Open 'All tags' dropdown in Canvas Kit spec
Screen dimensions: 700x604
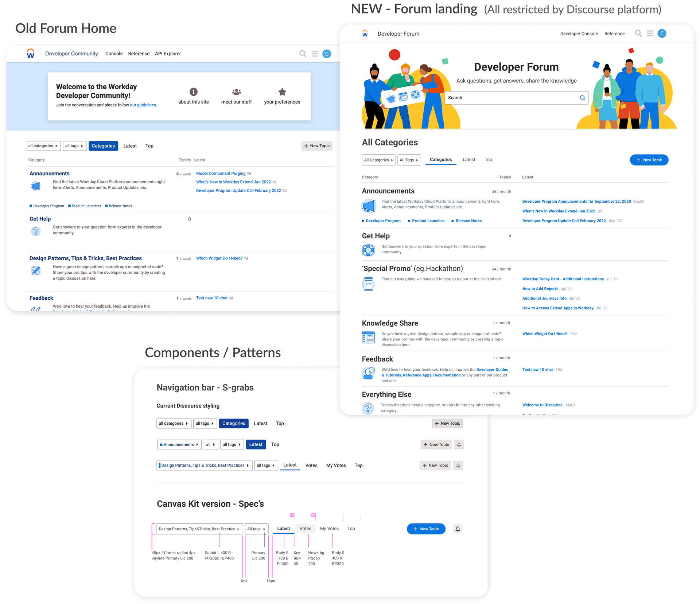click(256, 529)
